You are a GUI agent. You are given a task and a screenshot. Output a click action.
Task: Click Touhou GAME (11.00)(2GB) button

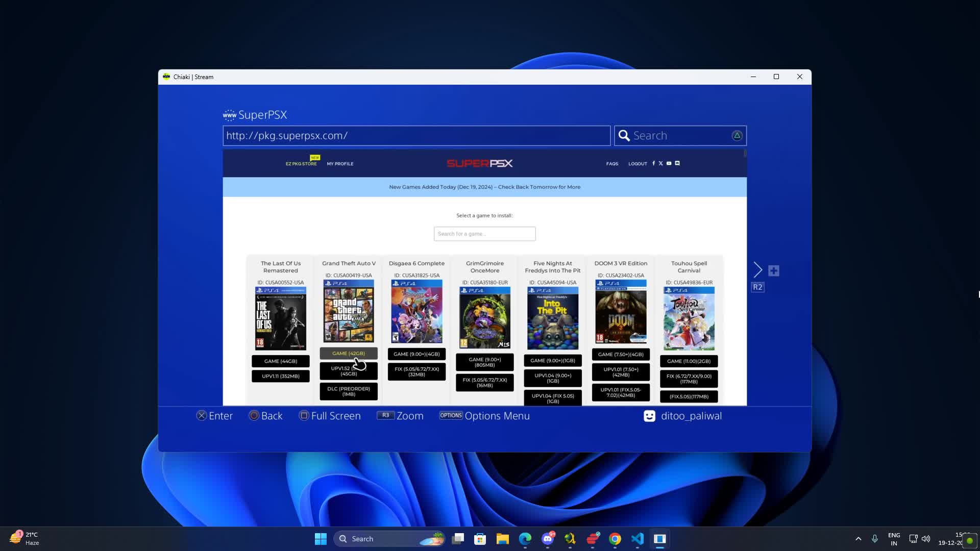pos(689,361)
